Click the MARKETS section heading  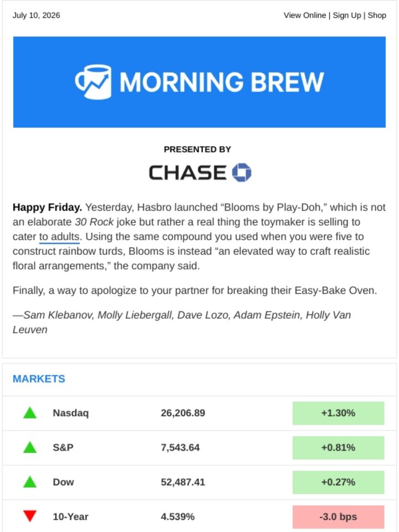click(x=39, y=378)
